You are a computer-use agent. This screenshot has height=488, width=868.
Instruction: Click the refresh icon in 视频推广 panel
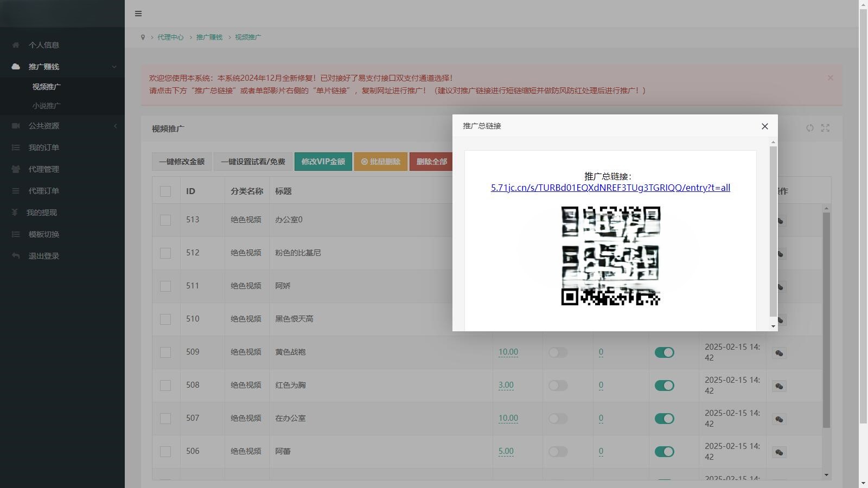[x=810, y=128]
